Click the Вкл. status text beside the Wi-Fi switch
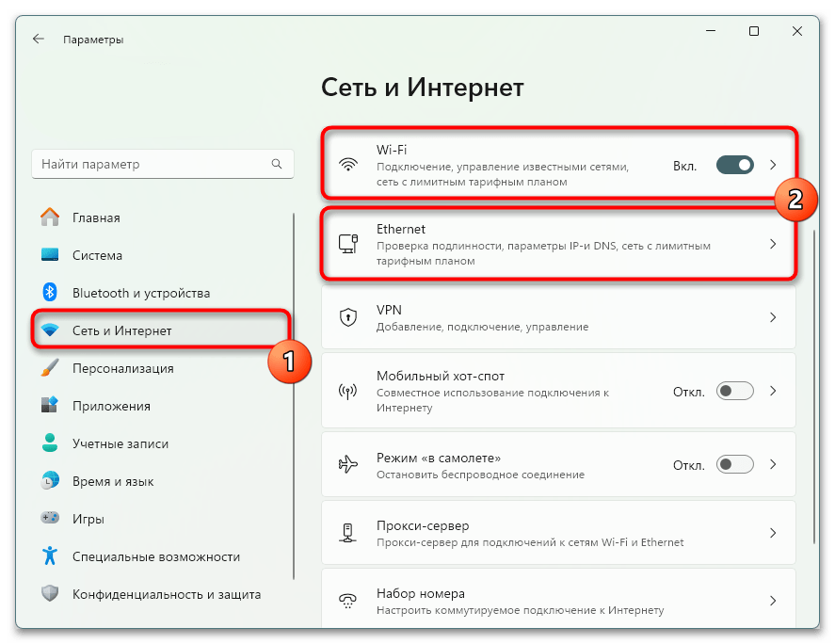Image resolution: width=835 pixels, height=644 pixels. (x=684, y=167)
